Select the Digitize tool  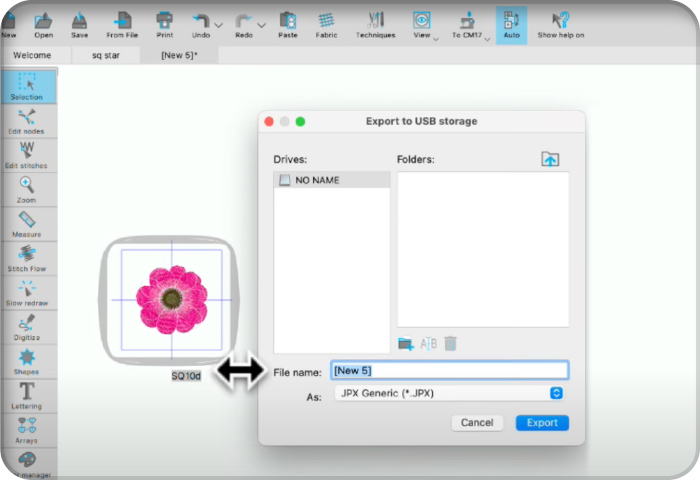point(27,327)
